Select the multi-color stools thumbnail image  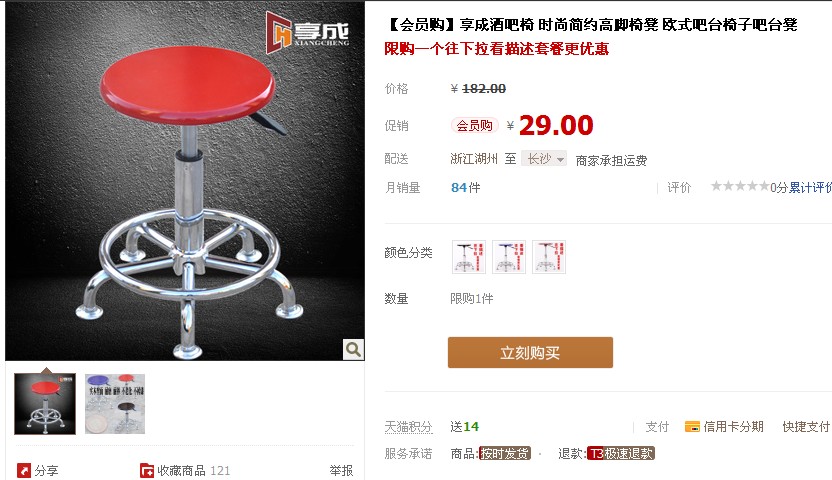click(x=115, y=404)
